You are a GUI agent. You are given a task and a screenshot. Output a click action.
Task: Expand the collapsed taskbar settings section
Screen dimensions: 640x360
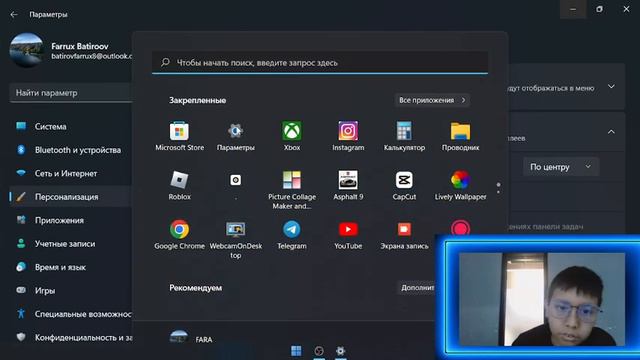pyautogui.click(x=611, y=87)
